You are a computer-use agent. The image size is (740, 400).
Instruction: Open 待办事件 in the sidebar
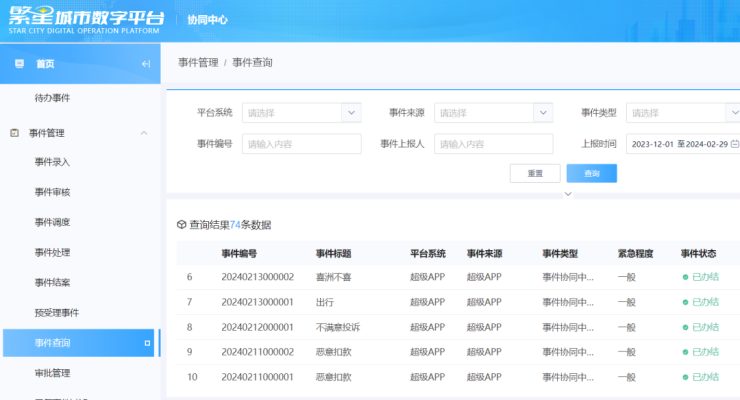click(x=52, y=98)
